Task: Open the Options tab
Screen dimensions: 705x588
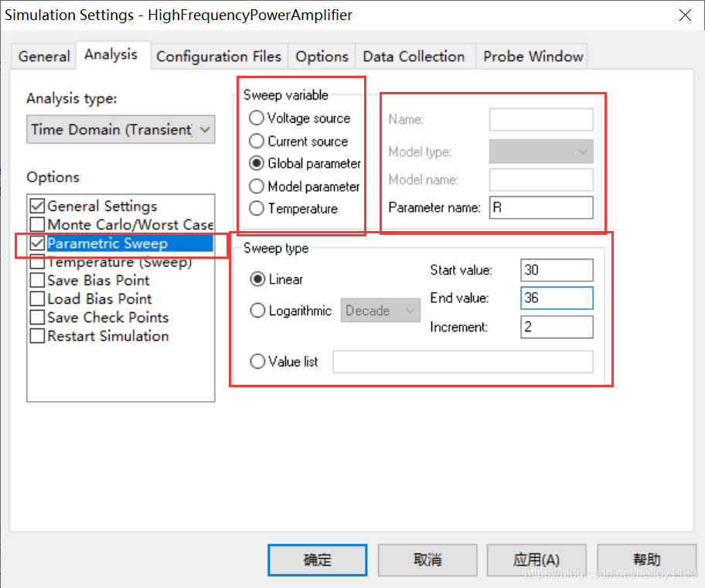Action: pyautogui.click(x=322, y=56)
